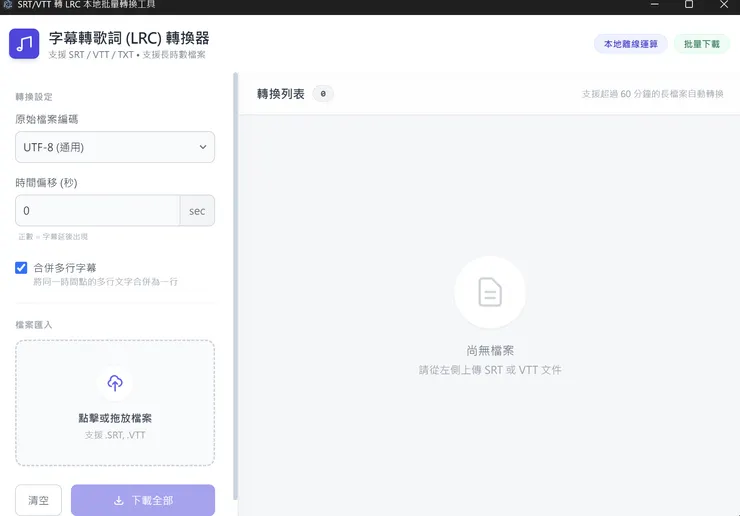Screen dimensions: 740x516
Task: Click the 批量下載 badge
Action: (701, 44)
